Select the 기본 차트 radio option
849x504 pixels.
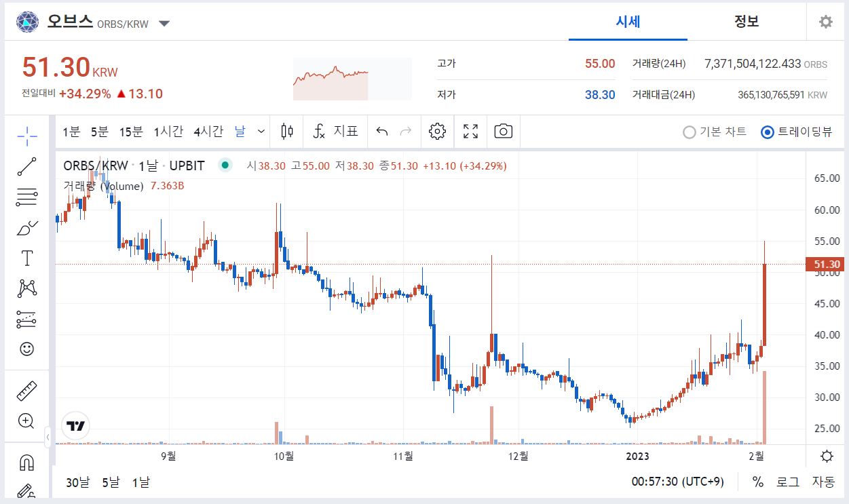(715, 132)
